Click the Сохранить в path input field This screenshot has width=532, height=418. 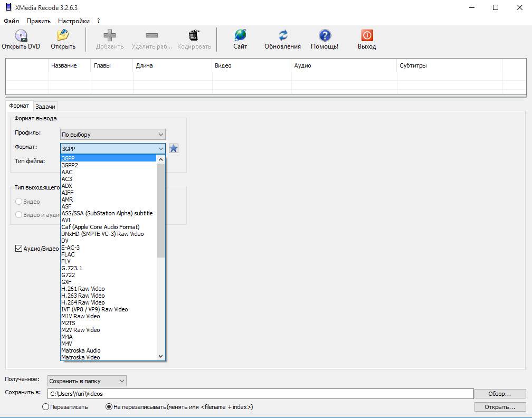[x=261, y=394]
